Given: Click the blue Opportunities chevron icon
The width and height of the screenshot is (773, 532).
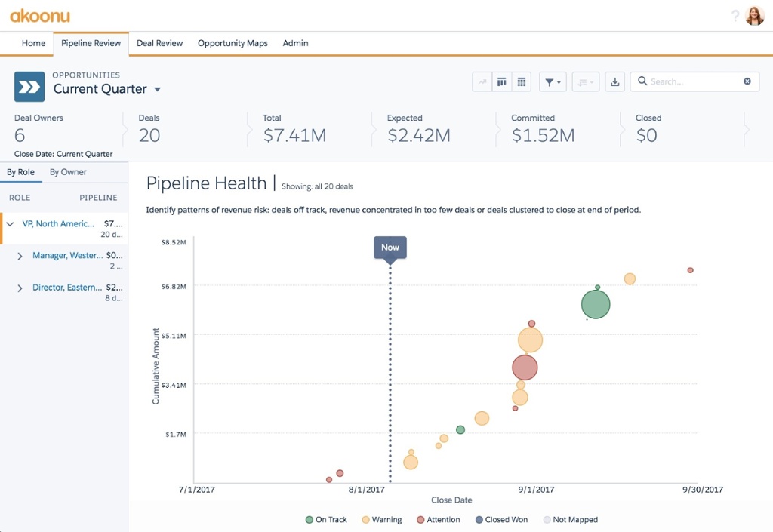Looking at the screenshot, I should tap(28, 85).
